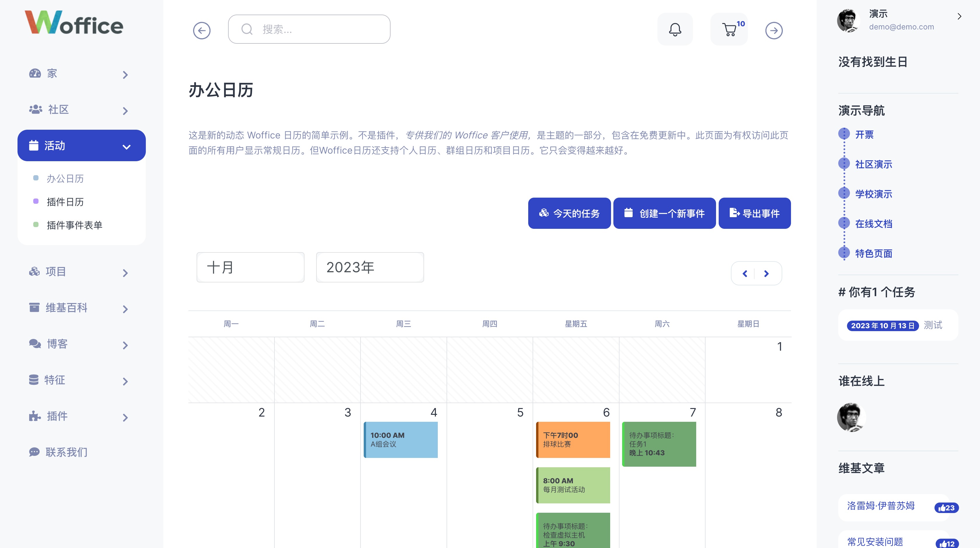The height and width of the screenshot is (548, 980).
Task: Expand the 维基百科 menu chevron
Action: (125, 309)
